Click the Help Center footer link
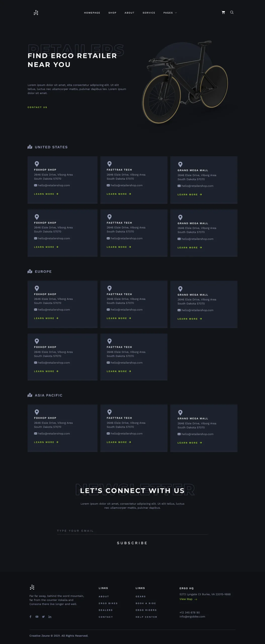Screen dimensions: 265x644 146,617
